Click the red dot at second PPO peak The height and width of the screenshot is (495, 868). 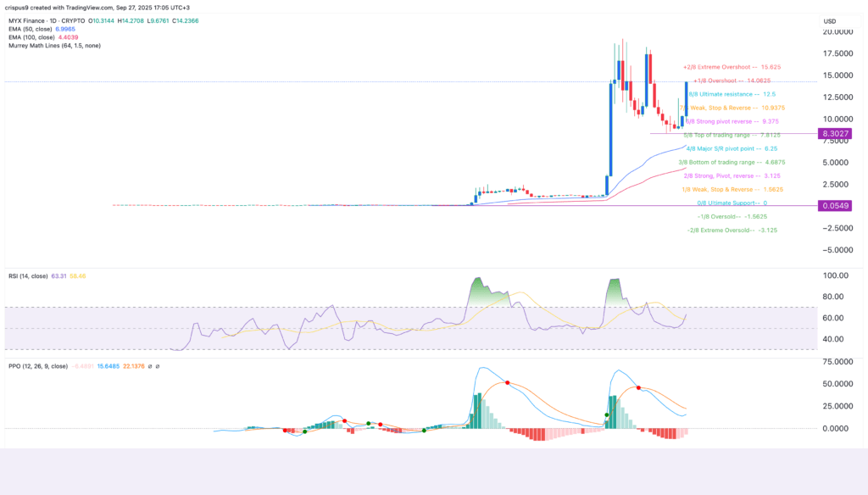click(x=638, y=387)
